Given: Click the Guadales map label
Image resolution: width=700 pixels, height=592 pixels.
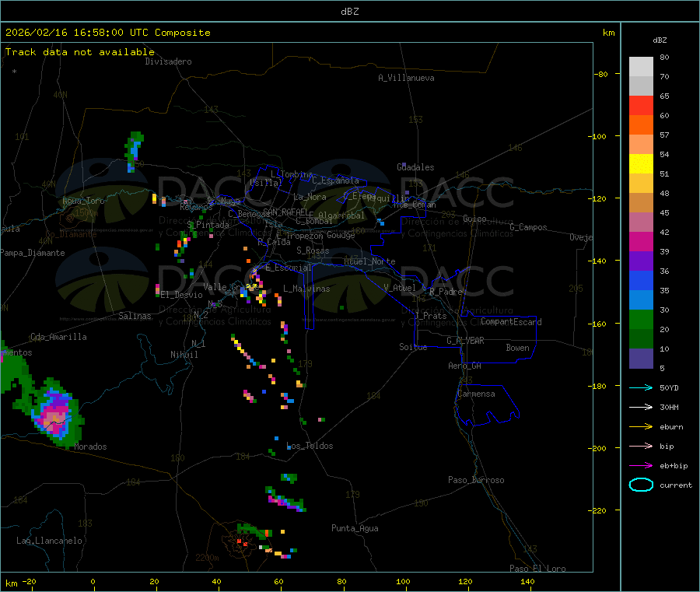Looking at the screenshot, I should pos(415,167).
